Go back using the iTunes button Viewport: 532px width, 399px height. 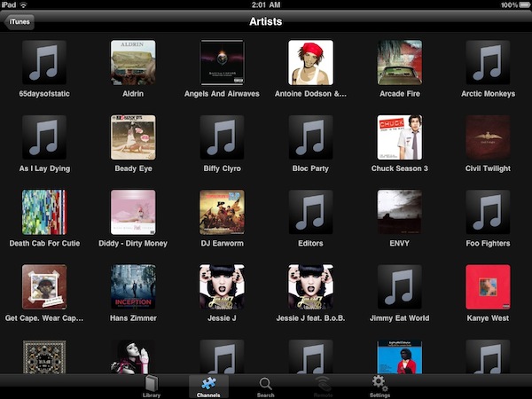pos(19,21)
